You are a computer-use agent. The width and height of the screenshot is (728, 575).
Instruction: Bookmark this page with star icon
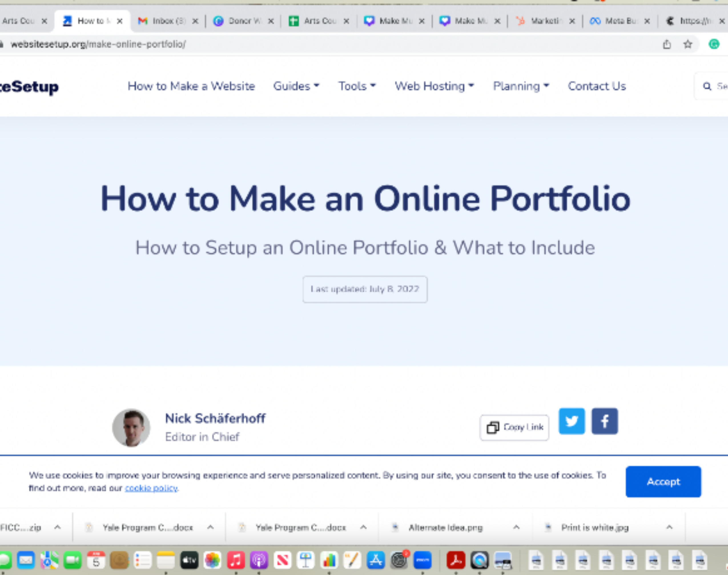tap(688, 44)
